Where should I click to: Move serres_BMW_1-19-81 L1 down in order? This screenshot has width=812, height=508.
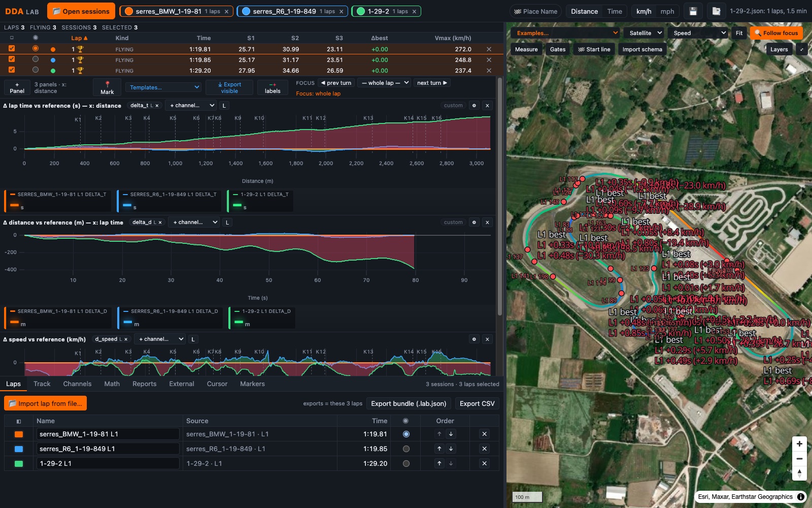[x=451, y=434]
